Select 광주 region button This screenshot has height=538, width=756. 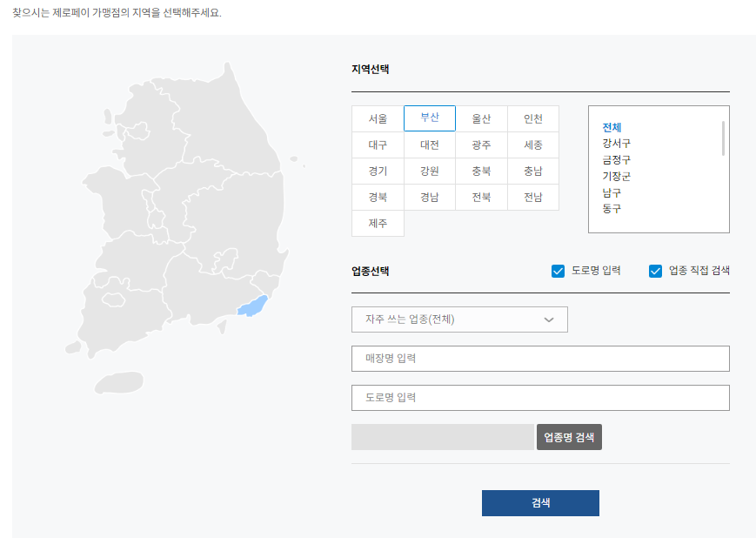click(x=481, y=145)
